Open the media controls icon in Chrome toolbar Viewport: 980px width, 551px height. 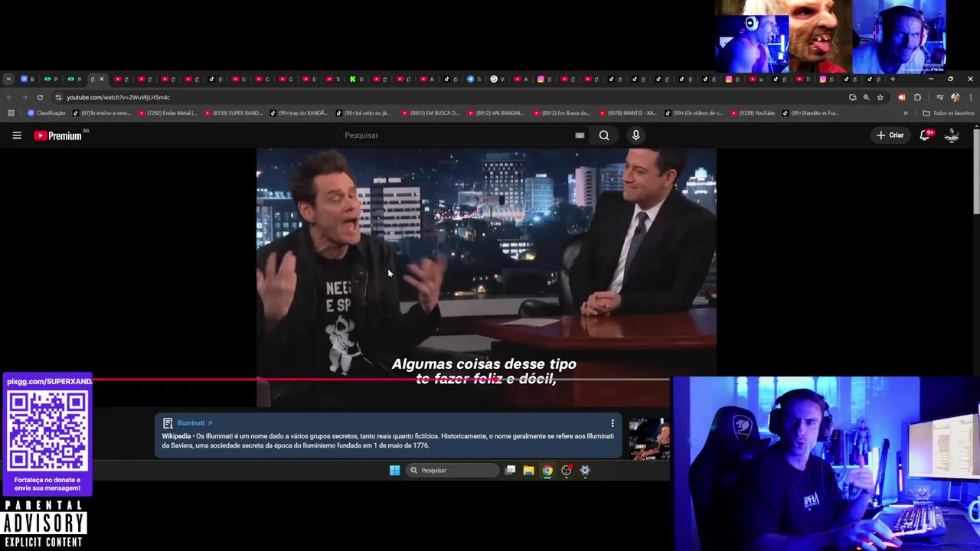939,97
